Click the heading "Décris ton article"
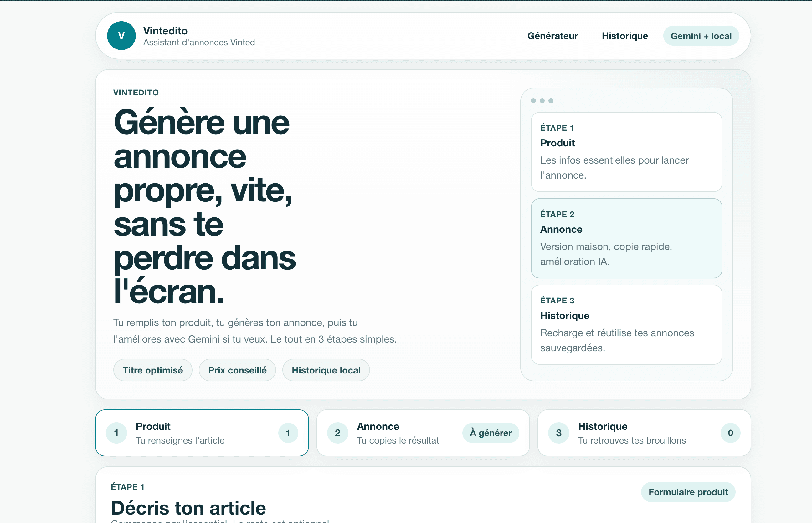The height and width of the screenshot is (523, 812). pos(188,508)
